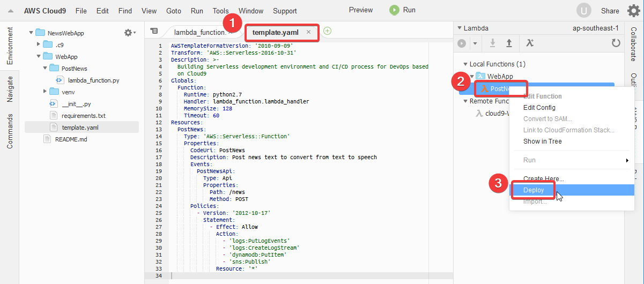Open the Support menu

[x=285, y=11]
